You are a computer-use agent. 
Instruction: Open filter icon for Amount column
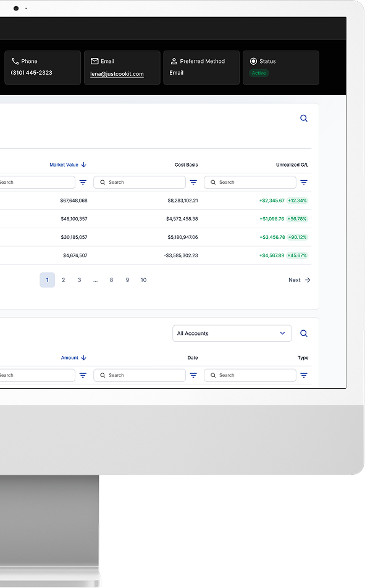tap(83, 375)
